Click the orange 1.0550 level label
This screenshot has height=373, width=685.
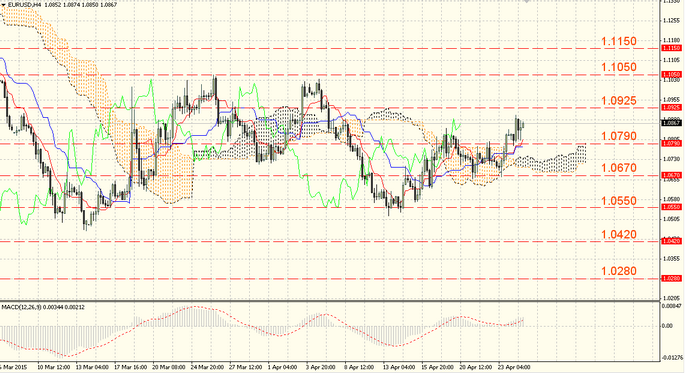click(x=619, y=201)
